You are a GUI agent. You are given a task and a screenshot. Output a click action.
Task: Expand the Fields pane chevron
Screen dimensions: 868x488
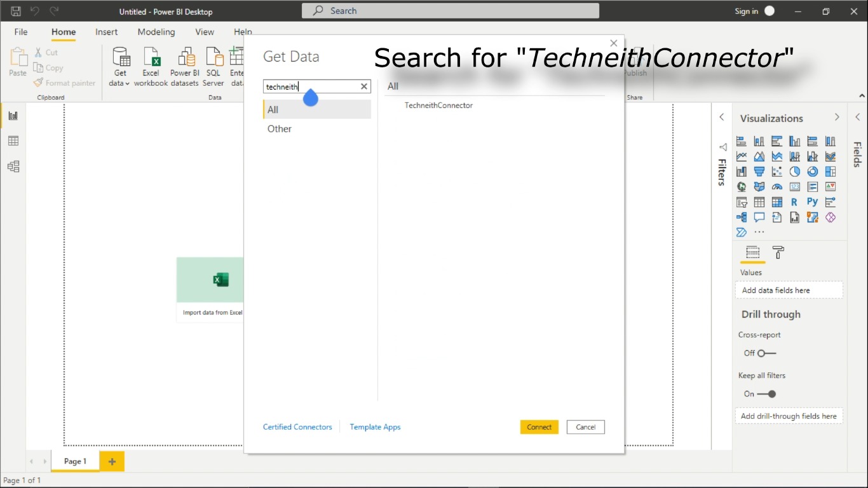[857, 118]
